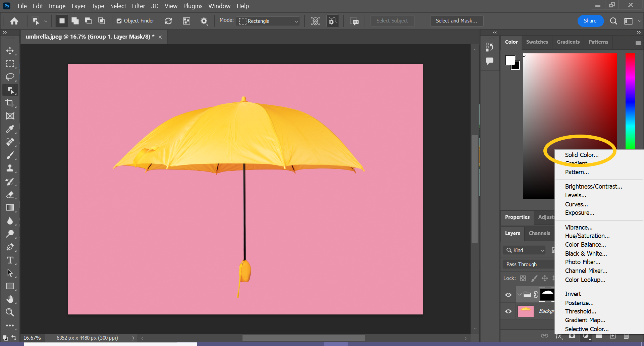Click the Home icon in options bar

click(14, 21)
